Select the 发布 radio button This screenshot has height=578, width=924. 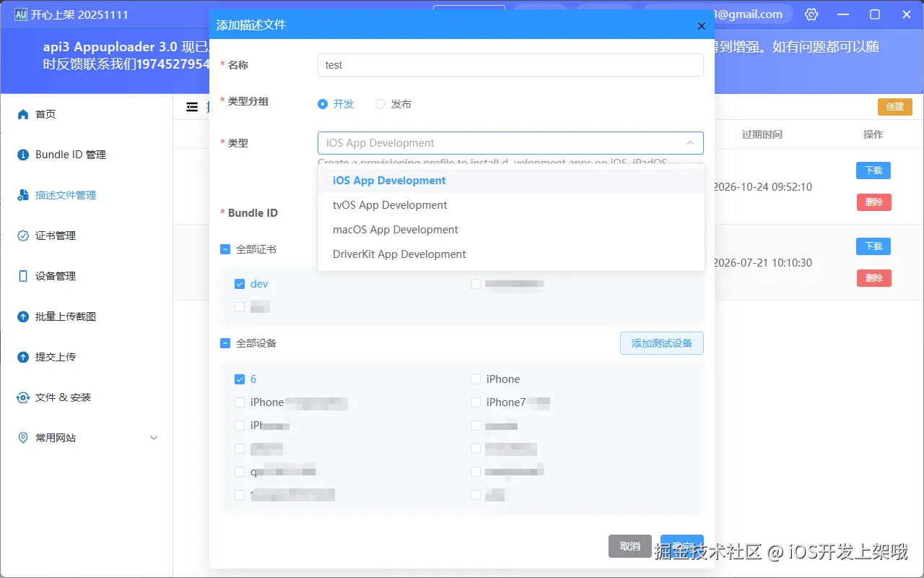pyautogui.click(x=380, y=104)
